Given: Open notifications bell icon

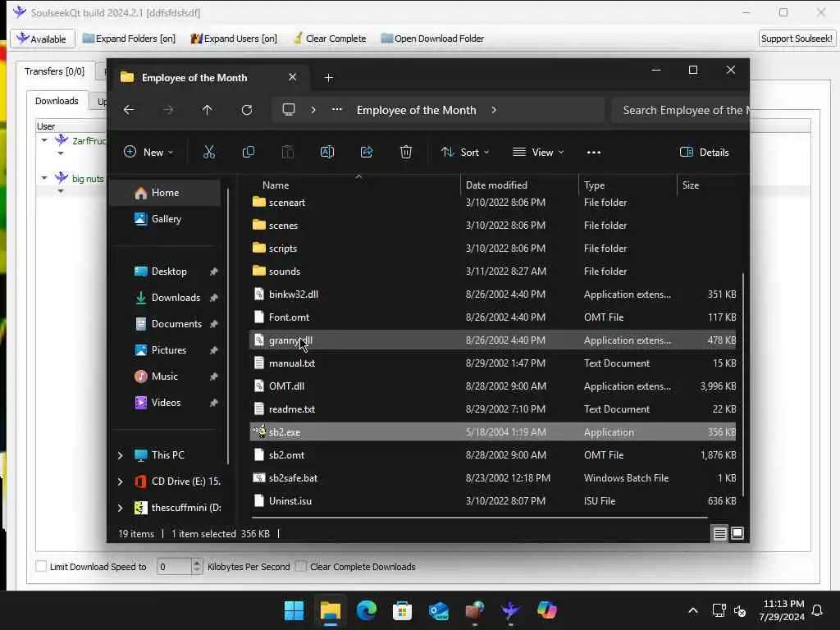Looking at the screenshot, I should pos(818,610).
